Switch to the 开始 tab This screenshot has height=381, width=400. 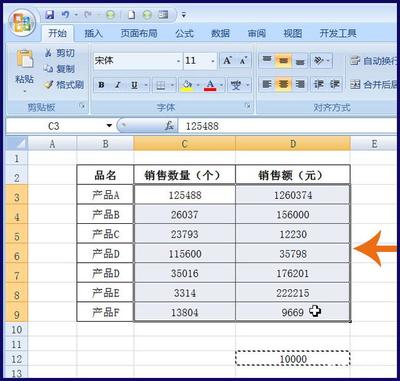coord(57,33)
